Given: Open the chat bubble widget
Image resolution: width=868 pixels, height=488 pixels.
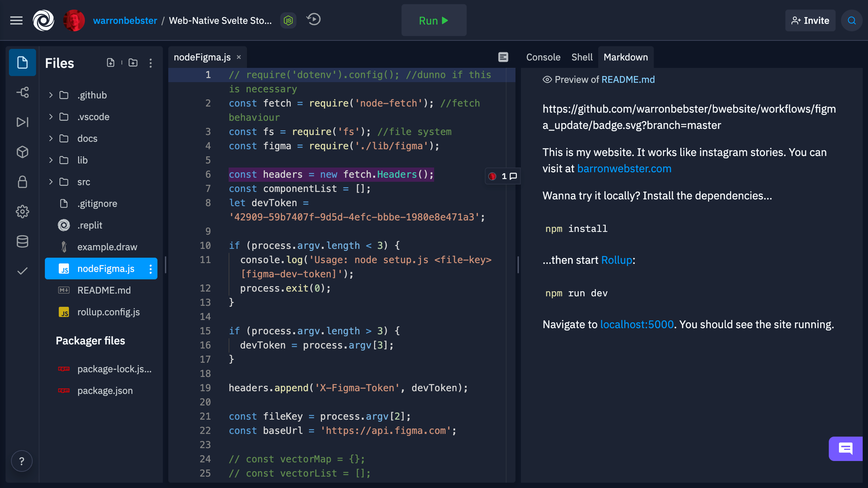Looking at the screenshot, I should click(x=845, y=449).
